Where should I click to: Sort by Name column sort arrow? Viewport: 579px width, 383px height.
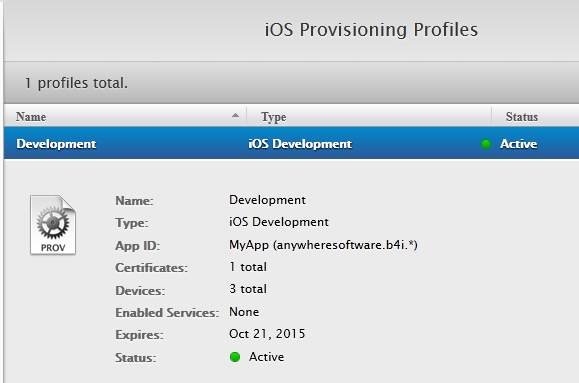pyautogui.click(x=235, y=116)
